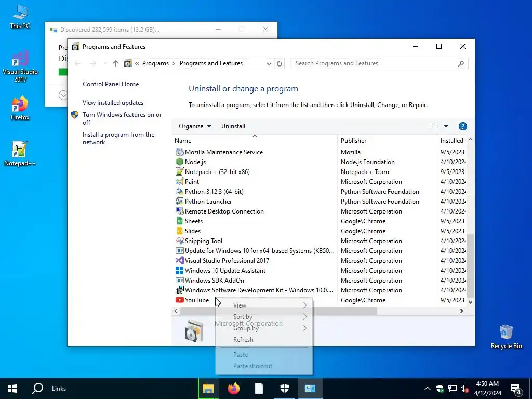The width and height of the screenshot is (532, 399).
Task: Click the Programs breadcrumb in address bar
Action: pyautogui.click(x=155, y=63)
